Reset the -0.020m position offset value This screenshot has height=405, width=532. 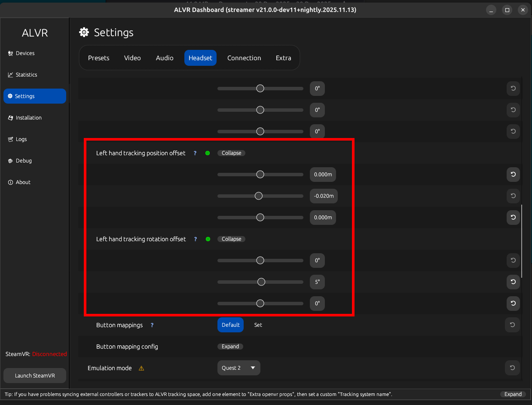(513, 196)
